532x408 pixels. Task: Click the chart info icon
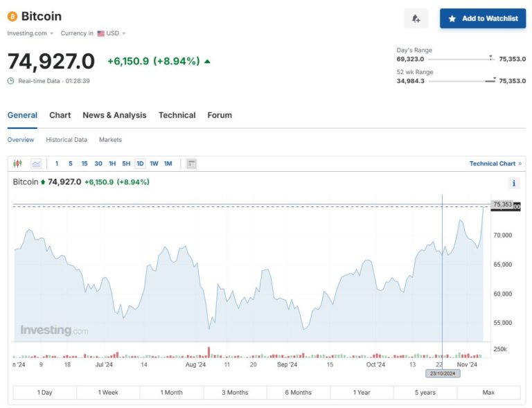(514, 183)
